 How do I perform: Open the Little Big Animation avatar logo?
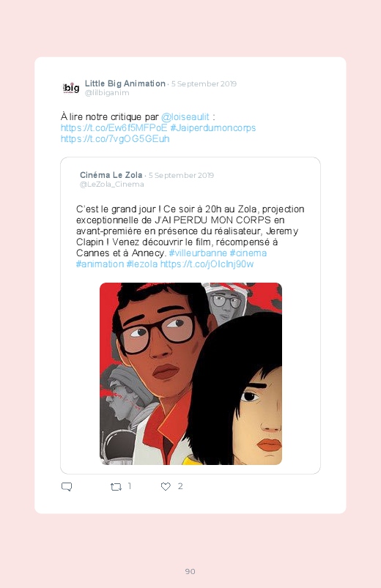(x=71, y=88)
